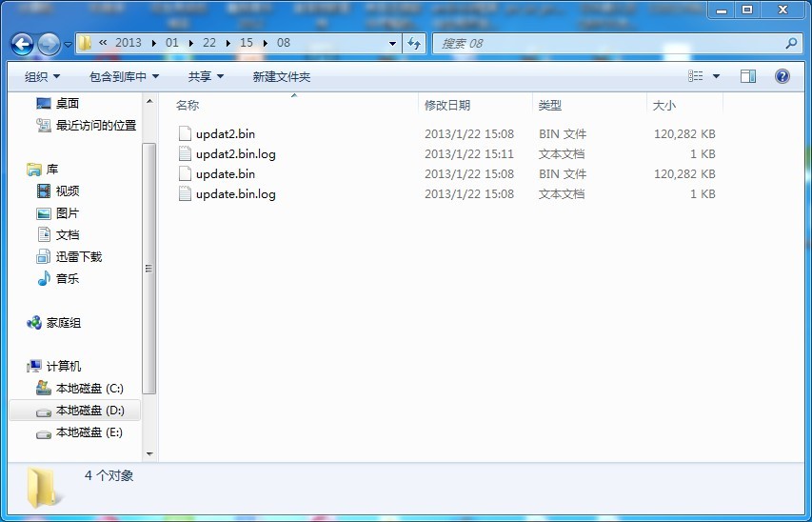Open 文档 library
The image size is (812, 522).
(68, 235)
